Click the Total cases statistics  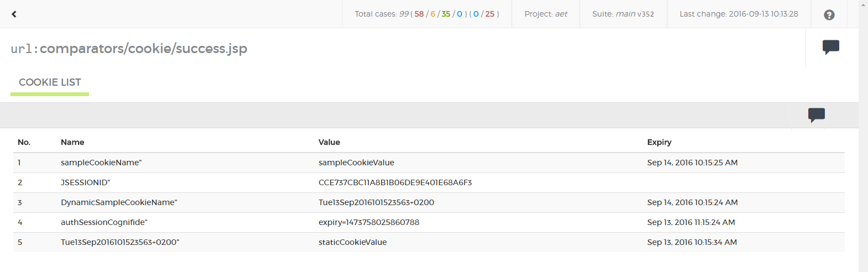pos(427,14)
